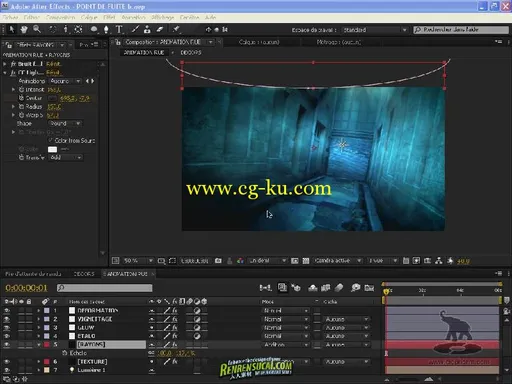Image resolution: width=512 pixels, height=384 pixels.
Task: Click the show channel color icon
Action: point(240,261)
